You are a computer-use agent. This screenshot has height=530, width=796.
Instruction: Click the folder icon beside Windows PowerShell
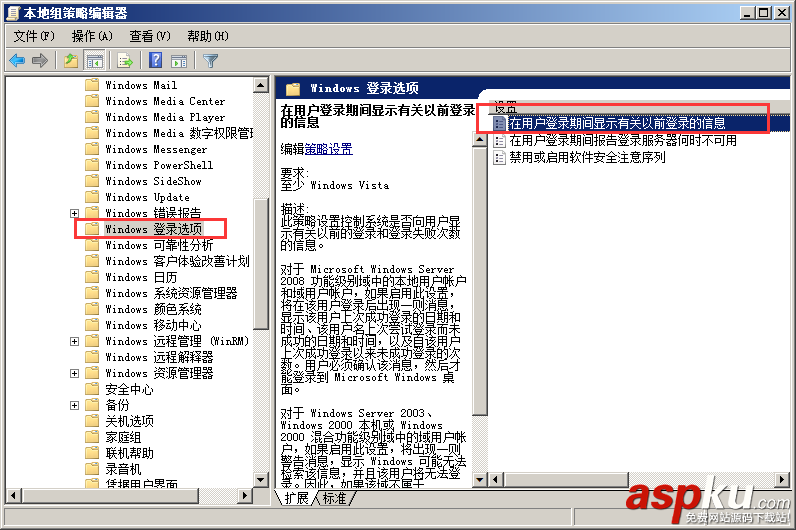click(92, 165)
